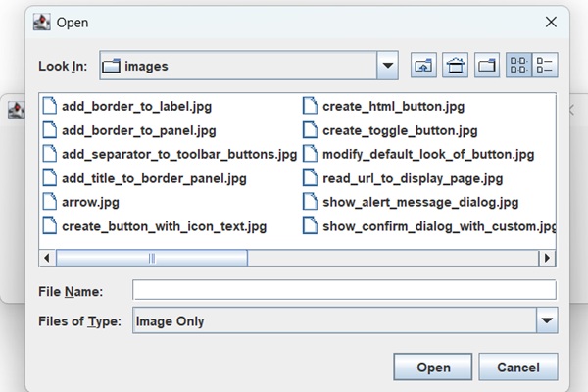Click the scrollbar right arrow

click(x=547, y=258)
